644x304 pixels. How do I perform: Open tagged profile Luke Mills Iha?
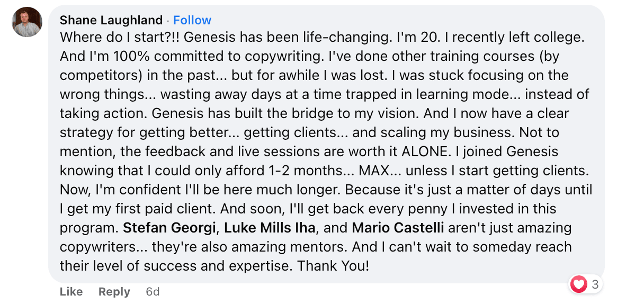[270, 228]
